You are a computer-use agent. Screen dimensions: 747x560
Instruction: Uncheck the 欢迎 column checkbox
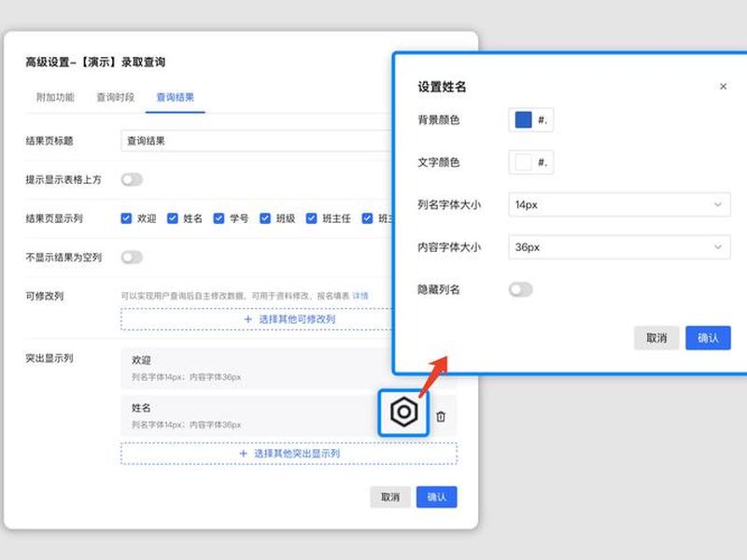pos(126,218)
